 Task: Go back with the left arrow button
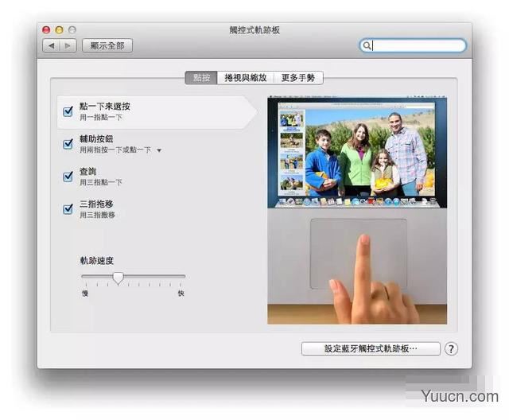(x=51, y=45)
